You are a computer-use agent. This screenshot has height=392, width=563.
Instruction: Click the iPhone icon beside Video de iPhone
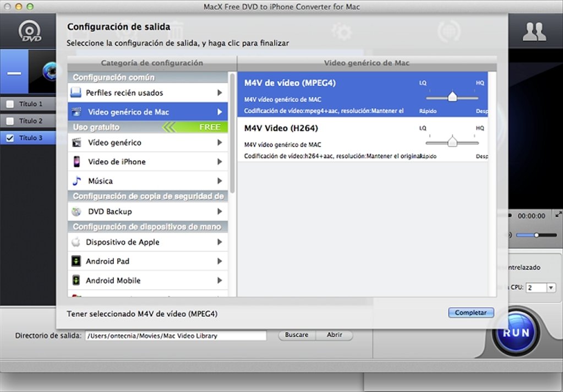76,162
